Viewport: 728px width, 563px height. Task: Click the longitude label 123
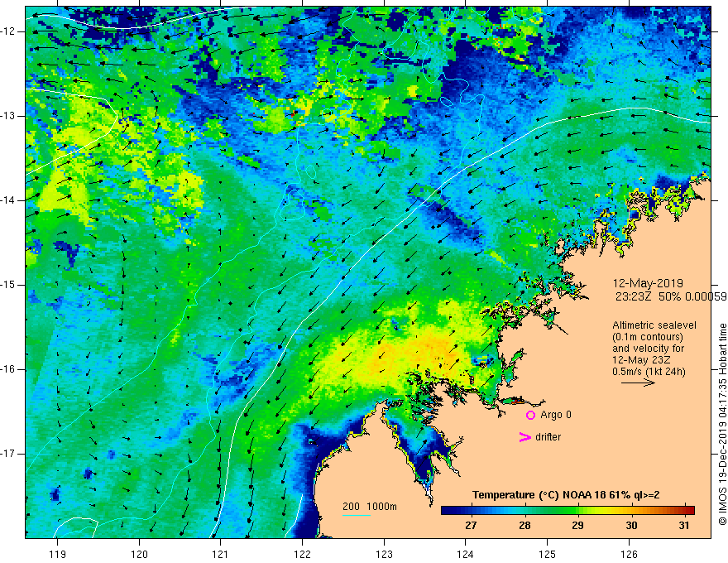point(384,554)
